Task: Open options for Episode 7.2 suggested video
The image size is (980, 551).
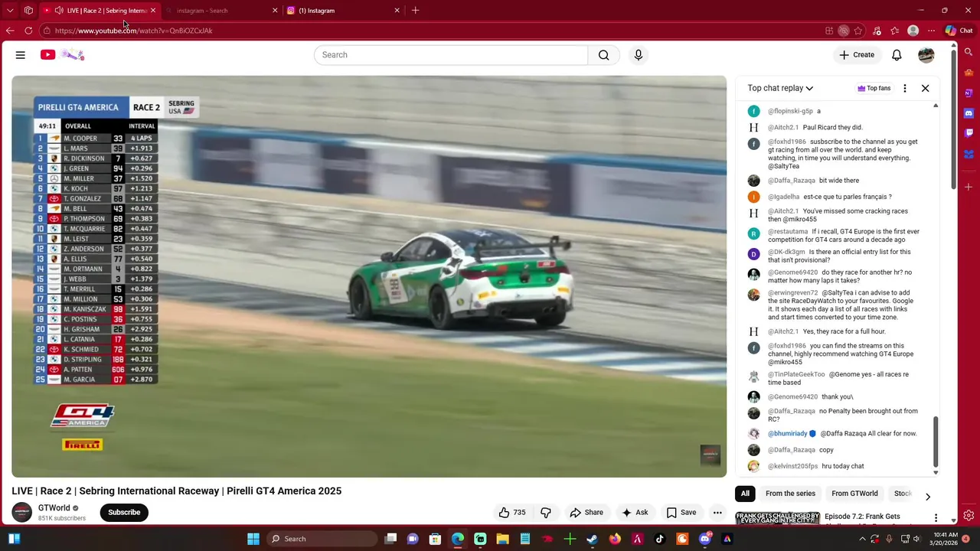Action: click(936, 517)
